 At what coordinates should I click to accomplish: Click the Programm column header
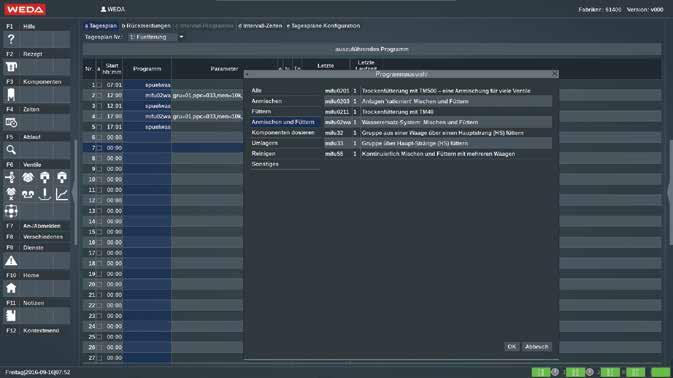[147, 69]
